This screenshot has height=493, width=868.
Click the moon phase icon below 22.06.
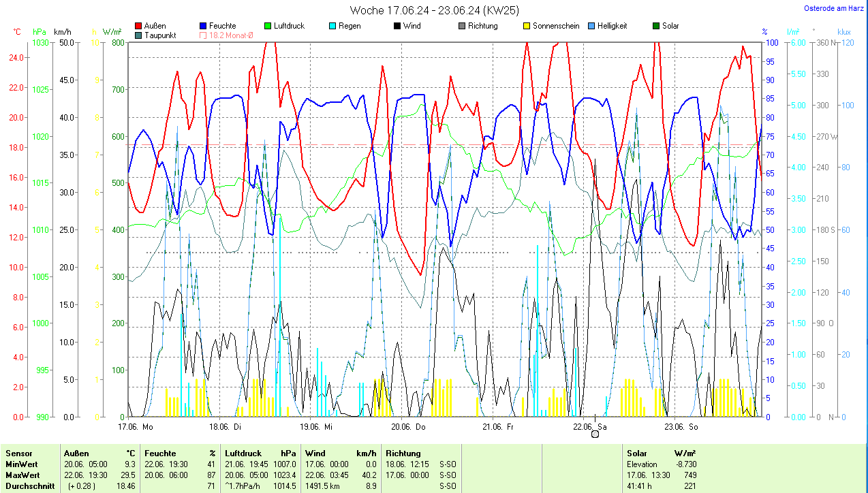pos(595,434)
